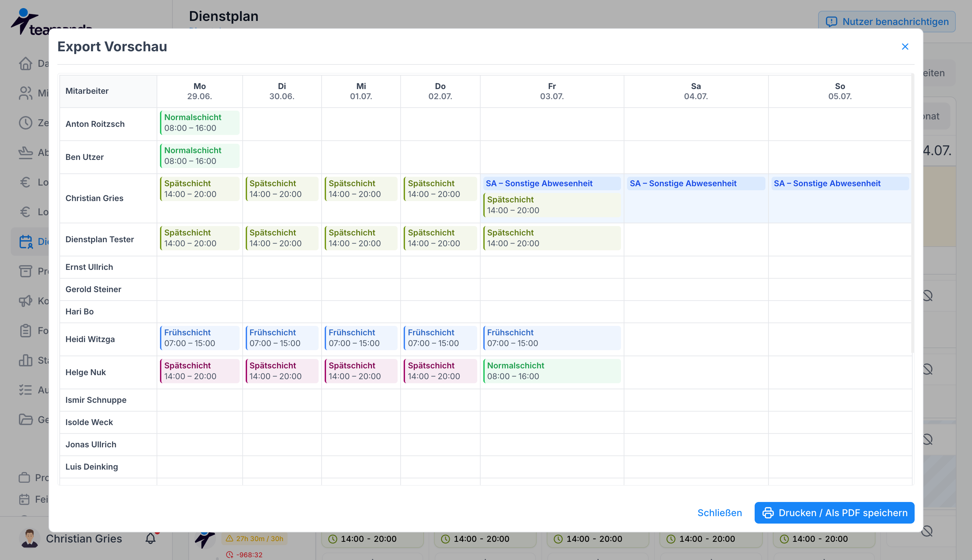Click the Jonas Ullrich row name
Viewport: 972px width, 560px height.
[x=91, y=445]
